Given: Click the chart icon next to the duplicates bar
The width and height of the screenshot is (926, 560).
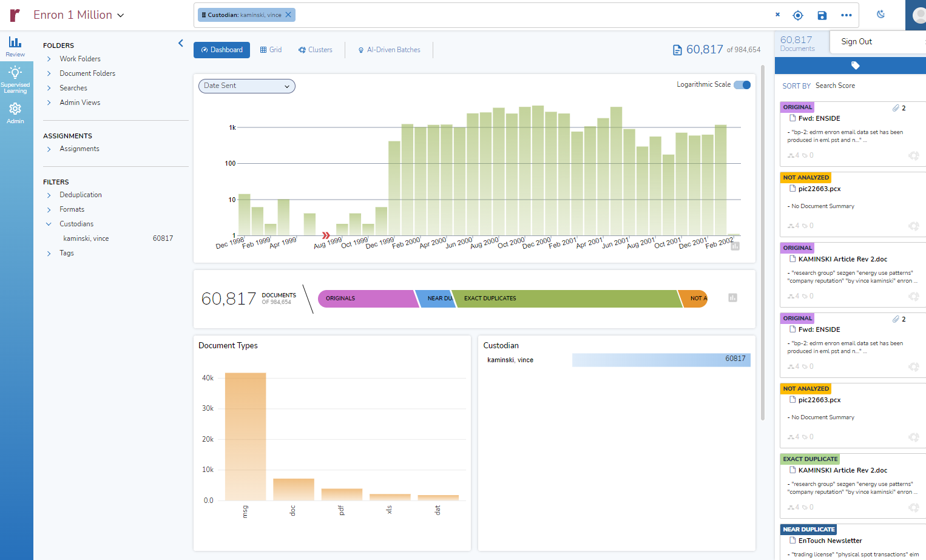Looking at the screenshot, I should [732, 298].
